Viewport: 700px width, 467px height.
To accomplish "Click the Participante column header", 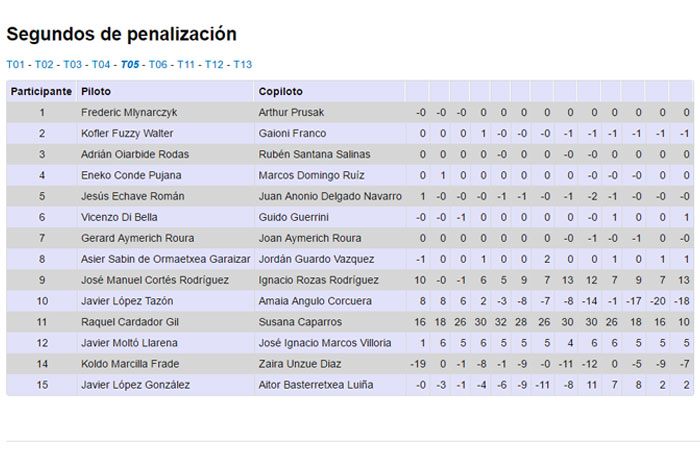I will [x=41, y=91].
